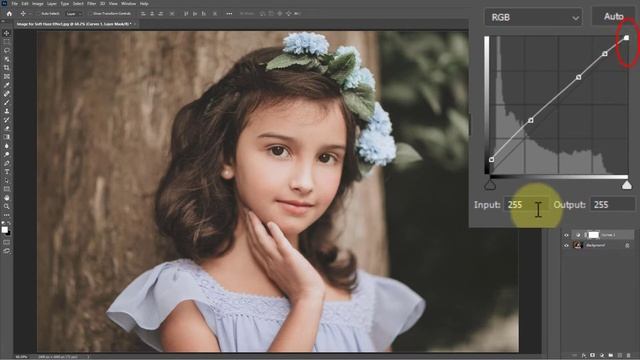The image size is (640, 360).
Task: Select the bottom-left curve control point
Action: click(x=491, y=160)
